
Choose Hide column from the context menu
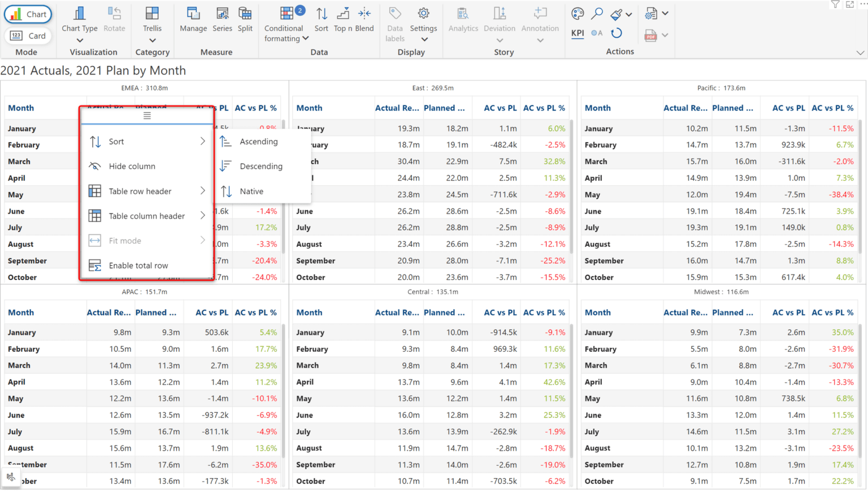132,166
